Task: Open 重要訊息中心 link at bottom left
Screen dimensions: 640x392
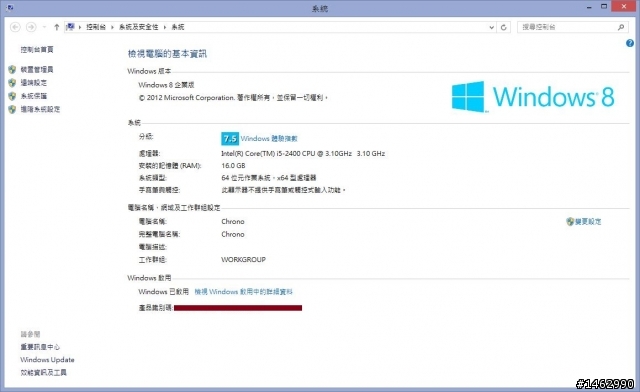Action: pos(40,347)
